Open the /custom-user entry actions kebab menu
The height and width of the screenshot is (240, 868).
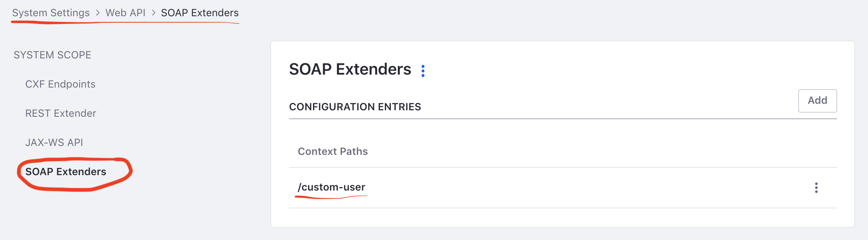tap(816, 188)
